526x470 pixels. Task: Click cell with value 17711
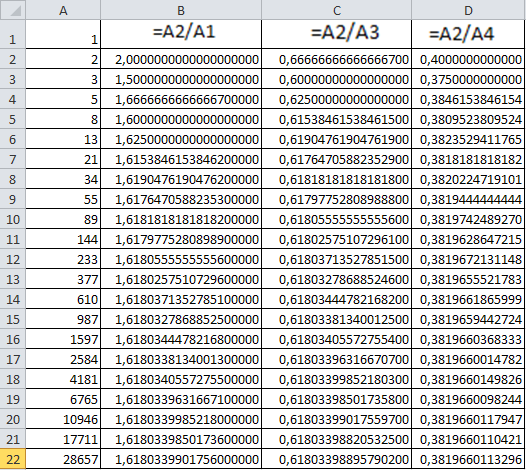click(63, 439)
